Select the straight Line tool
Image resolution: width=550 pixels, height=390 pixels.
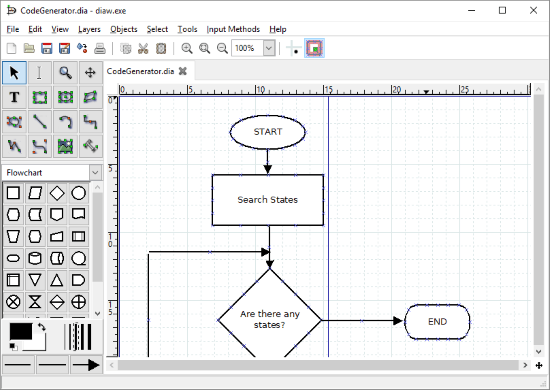[39, 122]
